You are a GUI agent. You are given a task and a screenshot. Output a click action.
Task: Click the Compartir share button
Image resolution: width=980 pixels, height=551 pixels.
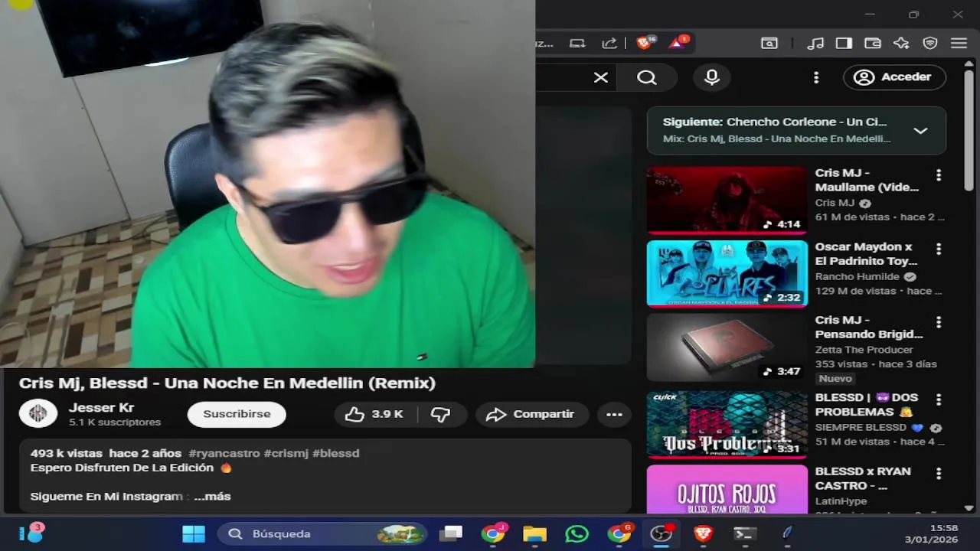[x=532, y=414]
